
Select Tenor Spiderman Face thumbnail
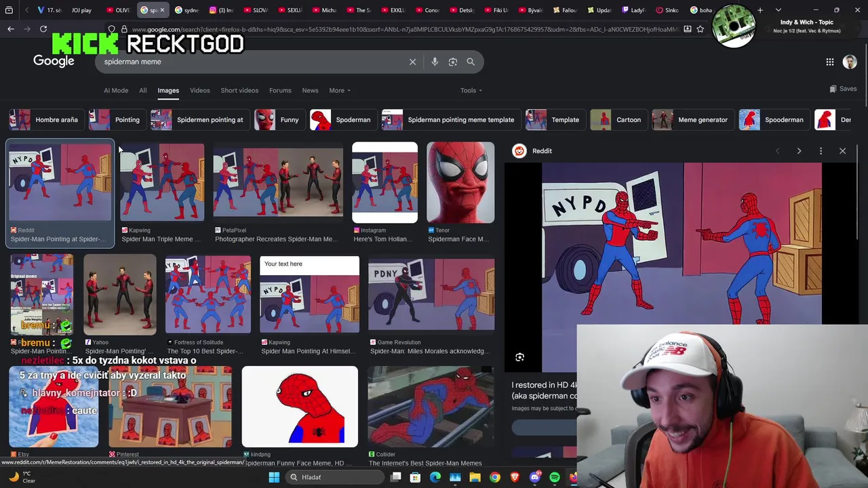coord(460,182)
